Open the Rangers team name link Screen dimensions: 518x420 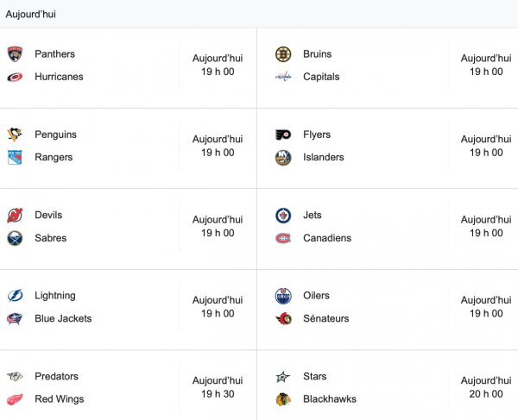[54, 157]
